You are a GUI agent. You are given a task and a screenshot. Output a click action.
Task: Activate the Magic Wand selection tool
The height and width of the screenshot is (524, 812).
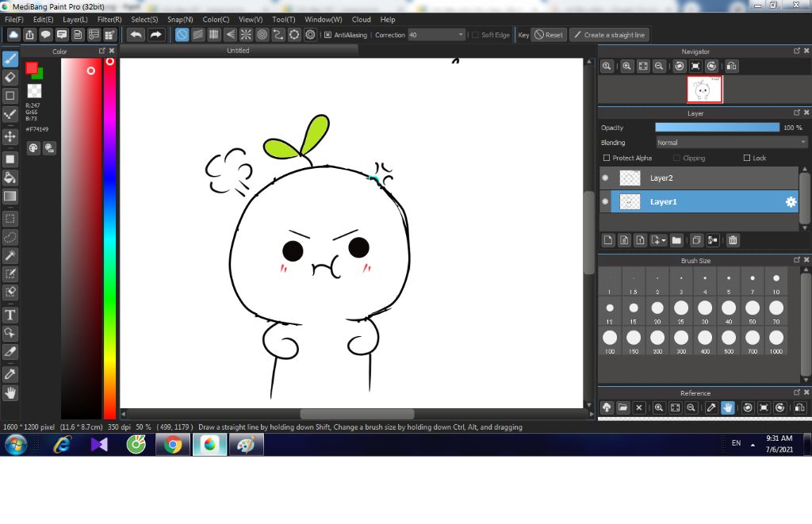pos(10,255)
